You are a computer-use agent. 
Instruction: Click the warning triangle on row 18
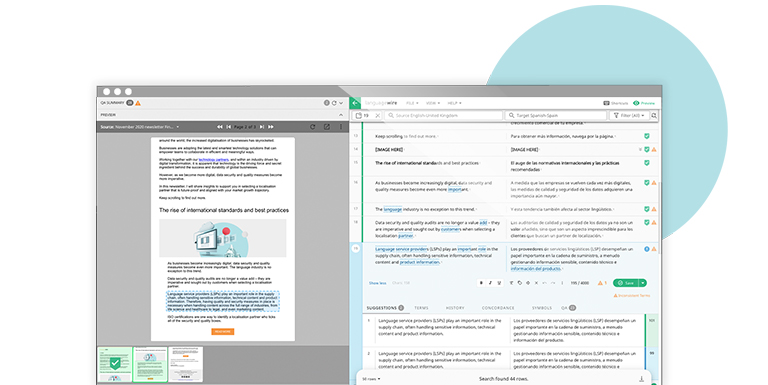click(x=654, y=222)
